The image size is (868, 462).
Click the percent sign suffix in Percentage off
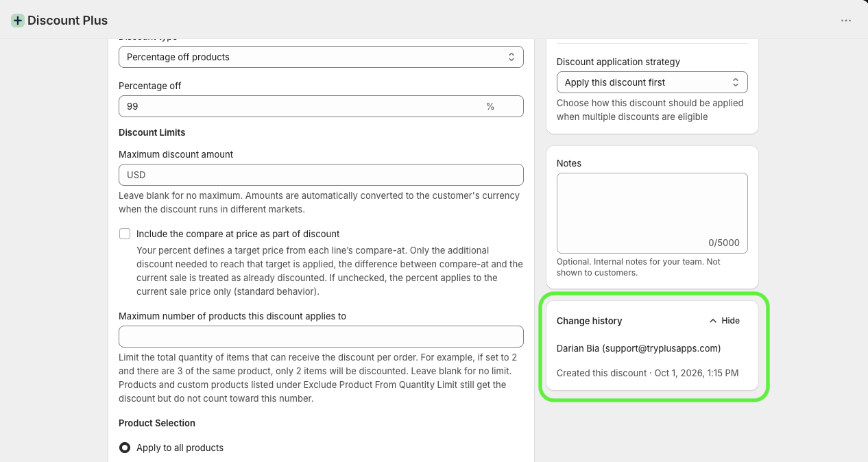(490, 106)
